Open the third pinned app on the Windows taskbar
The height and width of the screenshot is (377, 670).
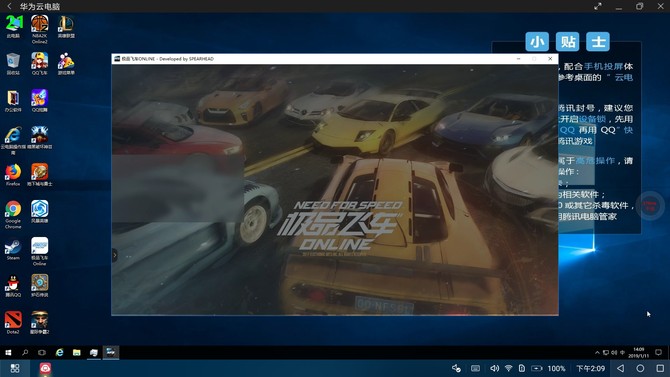pyautogui.click(x=94, y=353)
